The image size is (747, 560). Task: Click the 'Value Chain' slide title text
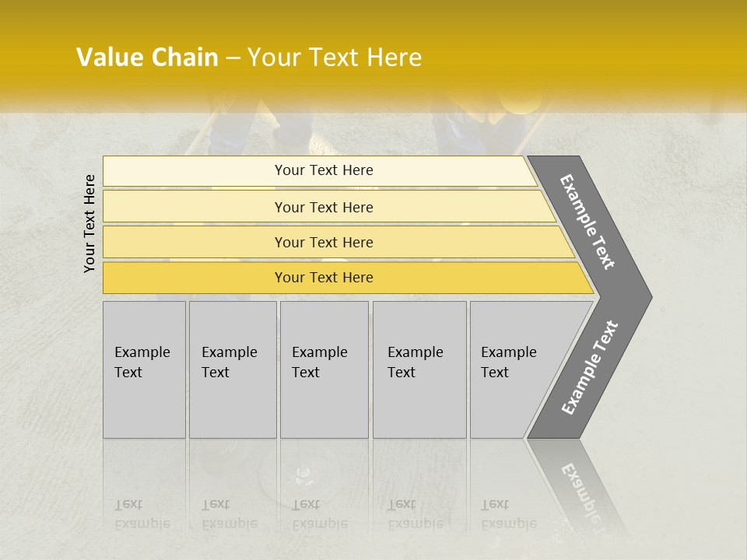147,58
